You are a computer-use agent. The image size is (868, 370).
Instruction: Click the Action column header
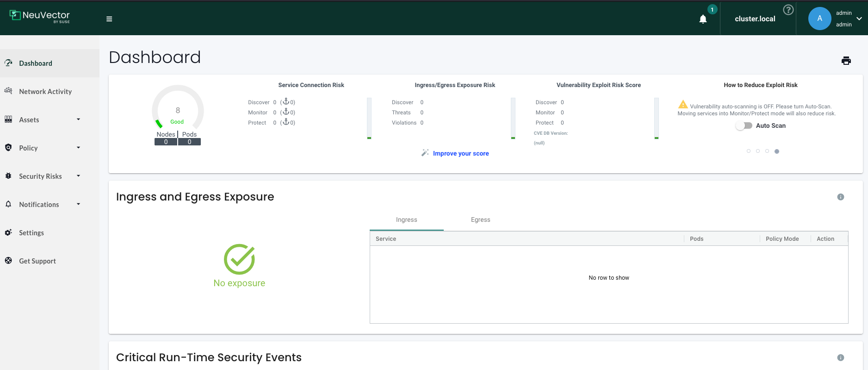coord(829,239)
